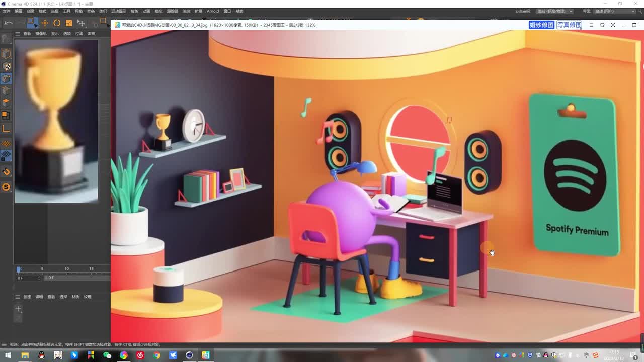
Task: Open the image viewer hamburger menu
Action: point(591,25)
